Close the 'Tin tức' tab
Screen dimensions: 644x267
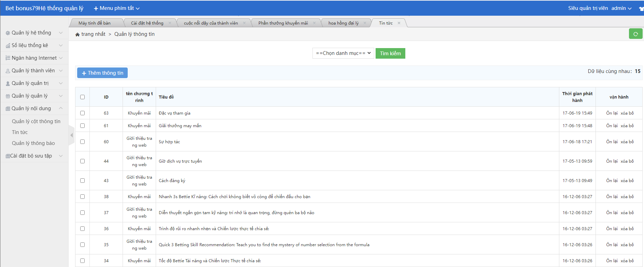(399, 23)
